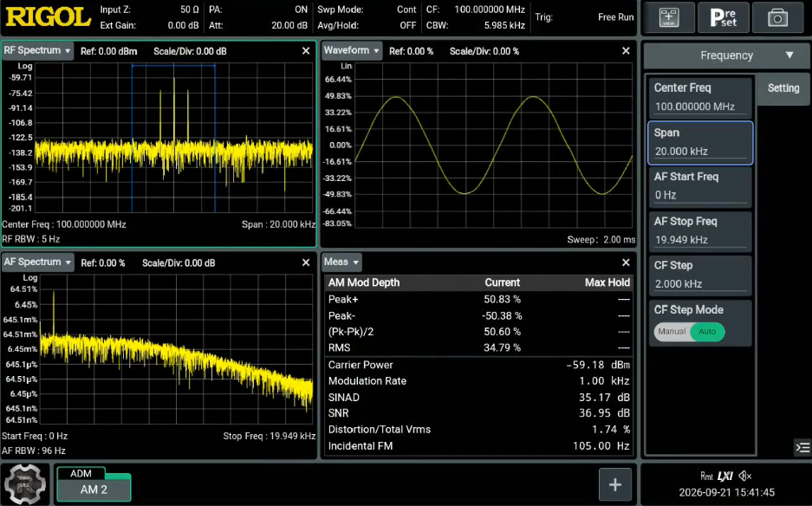The image size is (812, 506).
Task: Select Auto in CF Step Mode
Action: tap(707, 332)
